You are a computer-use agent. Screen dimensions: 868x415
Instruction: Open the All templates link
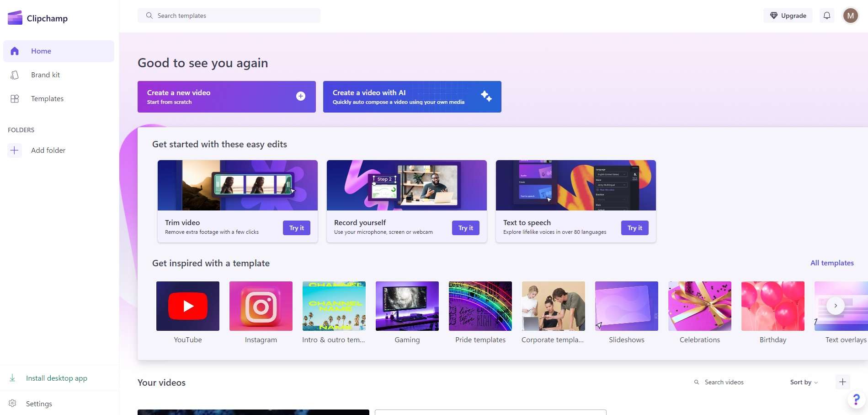[x=832, y=263]
